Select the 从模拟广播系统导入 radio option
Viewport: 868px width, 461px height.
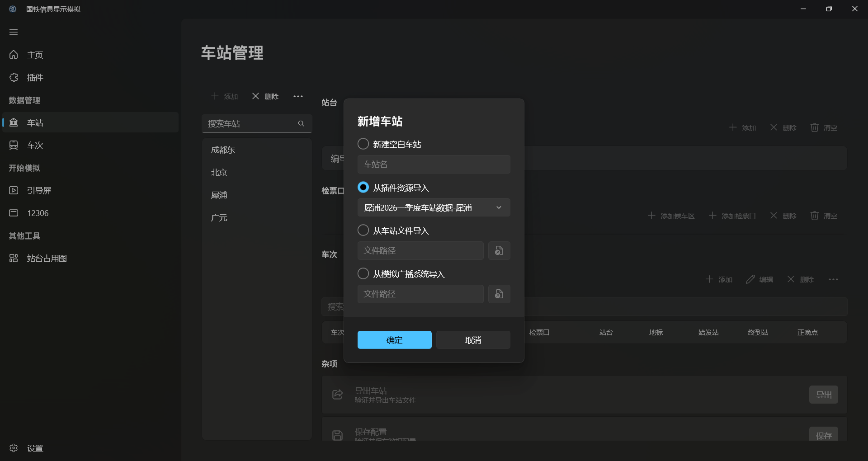pos(363,273)
